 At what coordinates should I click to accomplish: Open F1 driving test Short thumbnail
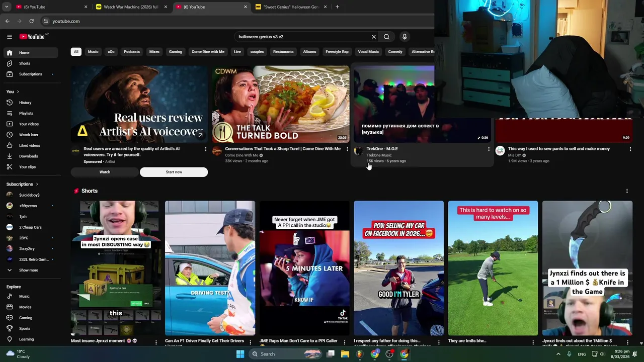[210, 268]
